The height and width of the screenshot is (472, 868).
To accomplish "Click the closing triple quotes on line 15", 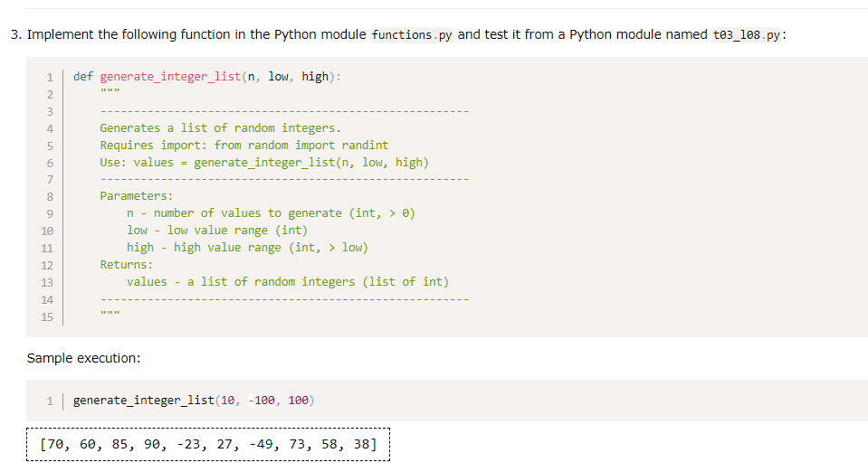I will click(x=110, y=314).
